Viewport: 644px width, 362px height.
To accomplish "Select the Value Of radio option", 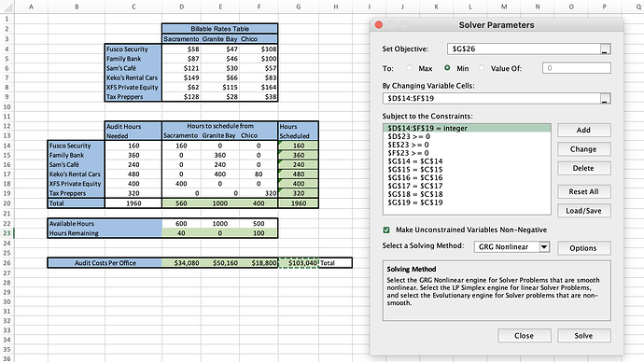I will [x=482, y=68].
